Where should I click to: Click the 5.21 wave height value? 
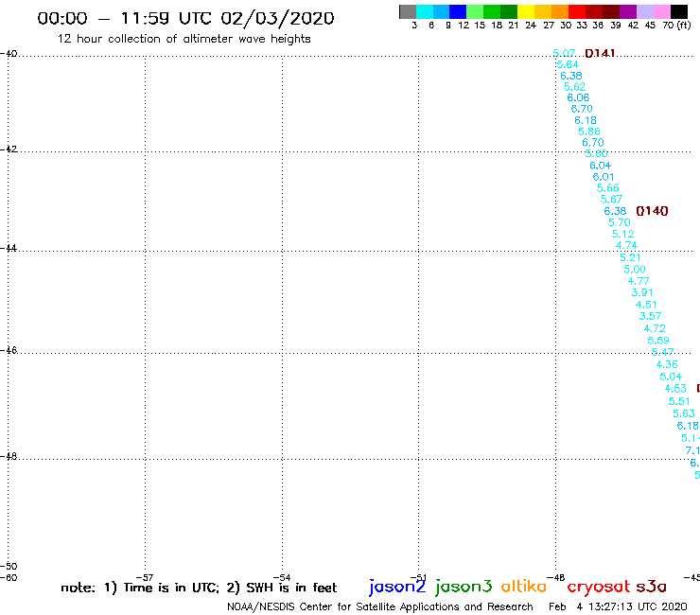point(630,257)
